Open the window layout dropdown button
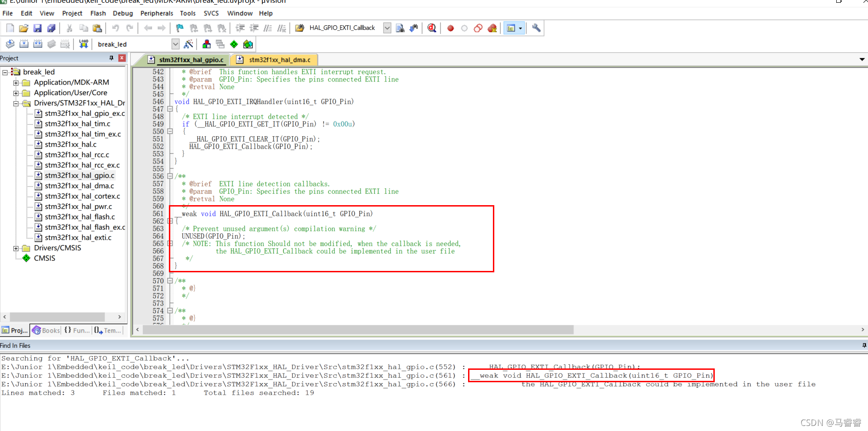Screen dimensions: 868x431 click(x=521, y=28)
